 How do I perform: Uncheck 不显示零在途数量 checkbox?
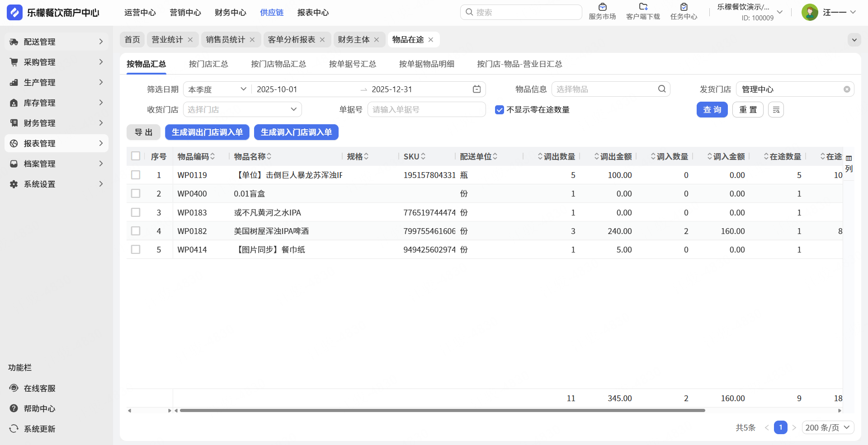coord(500,110)
